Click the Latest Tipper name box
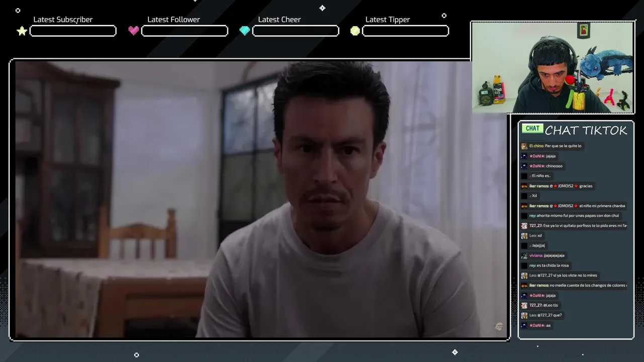The width and height of the screenshot is (644, 362). (406, 31)
